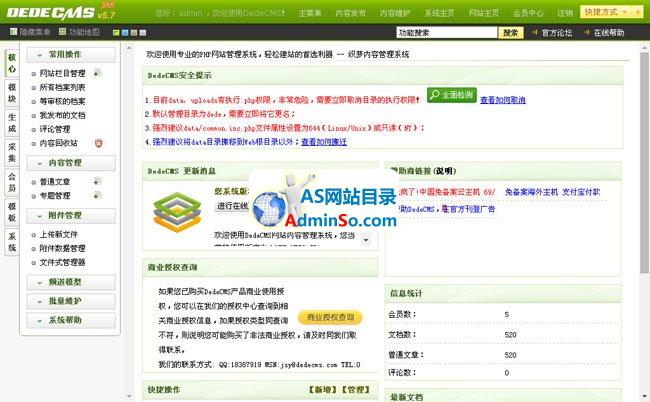Click 【管理】 in 快捷操作 header
The height and width of the screenshot is (402, 650).
355,390
